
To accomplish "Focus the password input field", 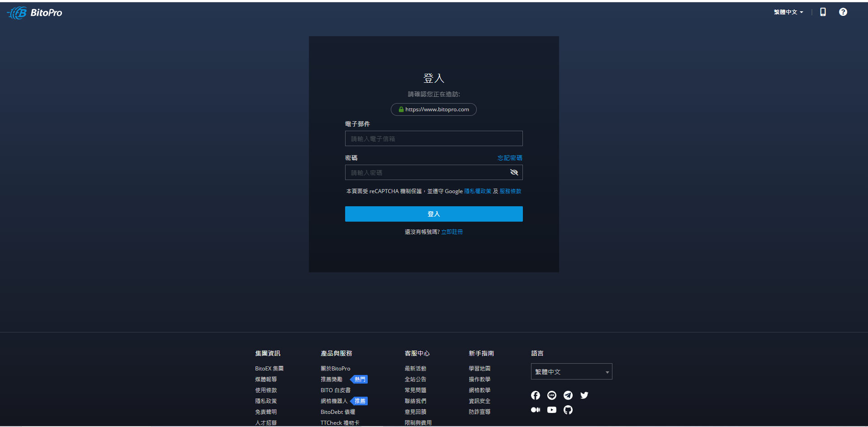I will [434, 172].
